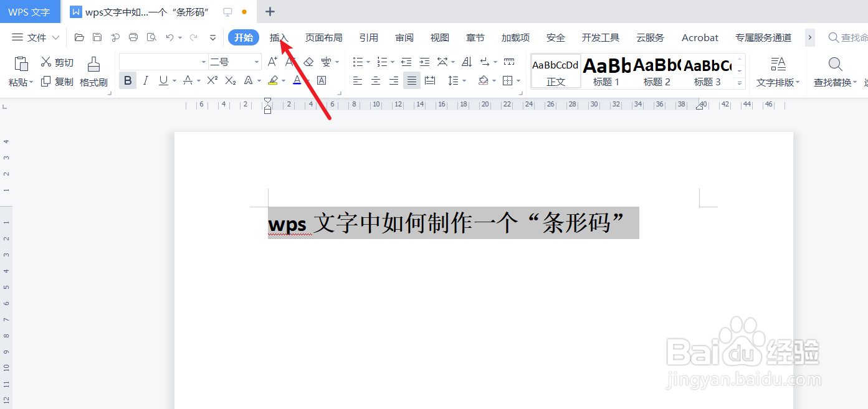Click the character border (boxed A) icon

coord(322,80)
